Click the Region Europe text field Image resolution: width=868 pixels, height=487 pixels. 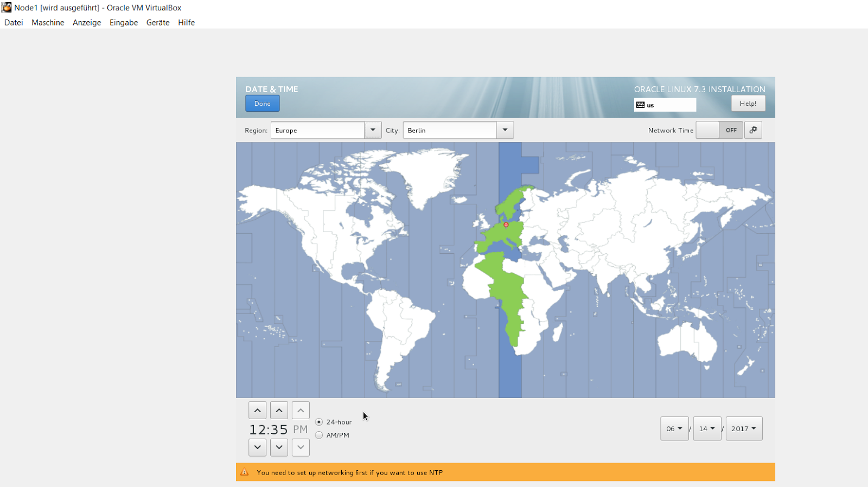coord(317,130)
